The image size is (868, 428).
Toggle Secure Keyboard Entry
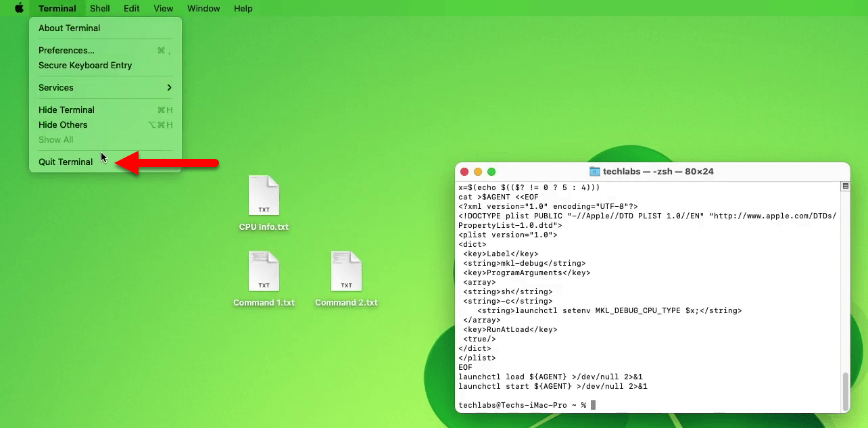[105, 66]
